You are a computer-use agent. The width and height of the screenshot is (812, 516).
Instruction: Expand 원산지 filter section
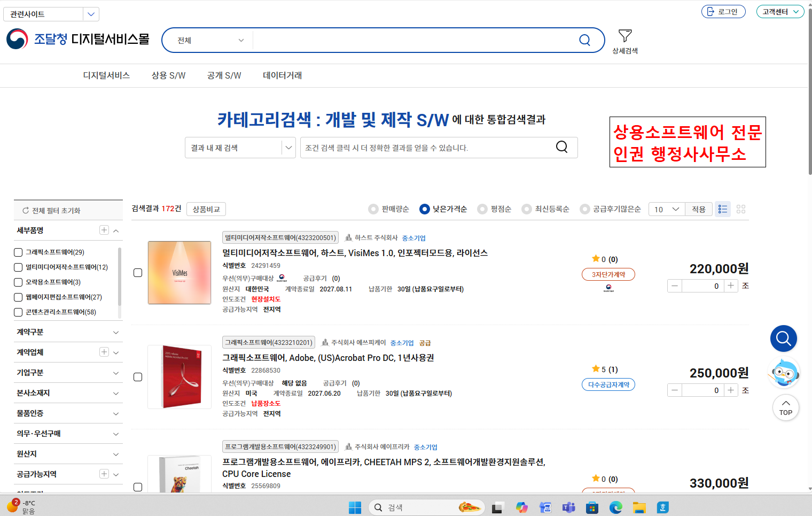pyautogui.click(x=68, y=454)
